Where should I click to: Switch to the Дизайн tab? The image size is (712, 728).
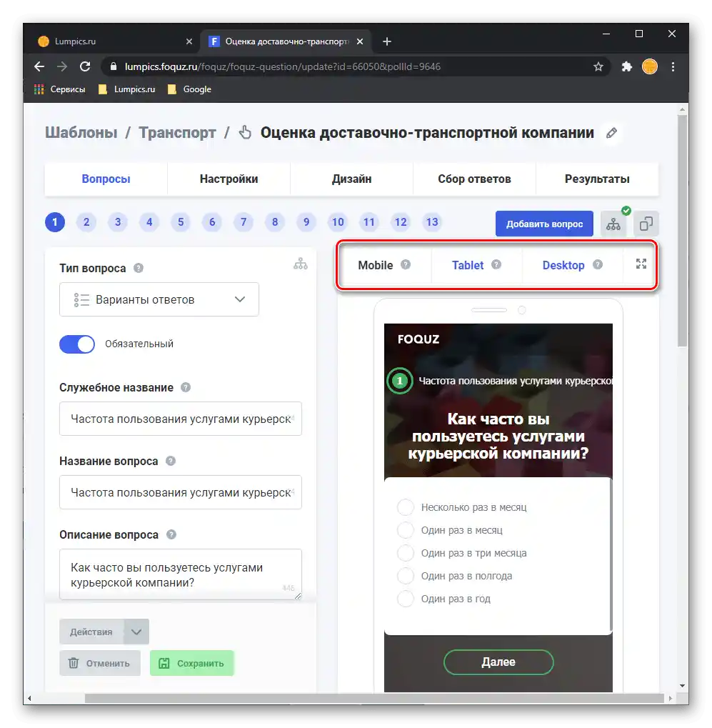tap(351, 179)
